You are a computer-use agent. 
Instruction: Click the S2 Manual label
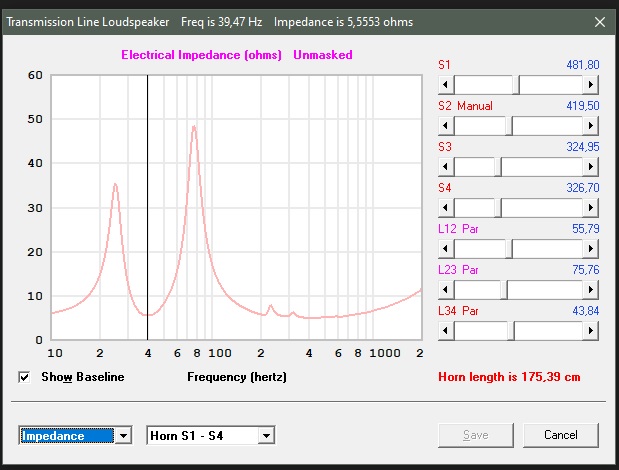465,106
